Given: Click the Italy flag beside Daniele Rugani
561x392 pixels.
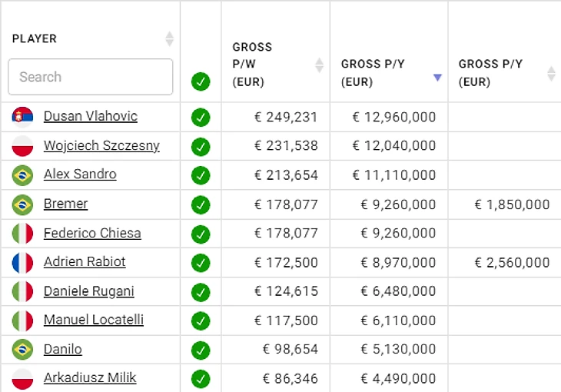Looking at the screenshot, I should coord(22,291).
